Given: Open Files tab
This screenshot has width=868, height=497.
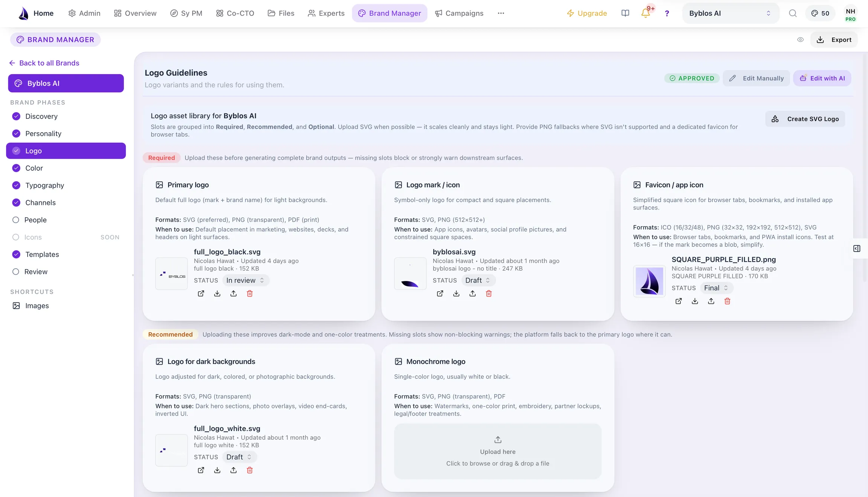Looking at the screenshot, I should 281,13.
